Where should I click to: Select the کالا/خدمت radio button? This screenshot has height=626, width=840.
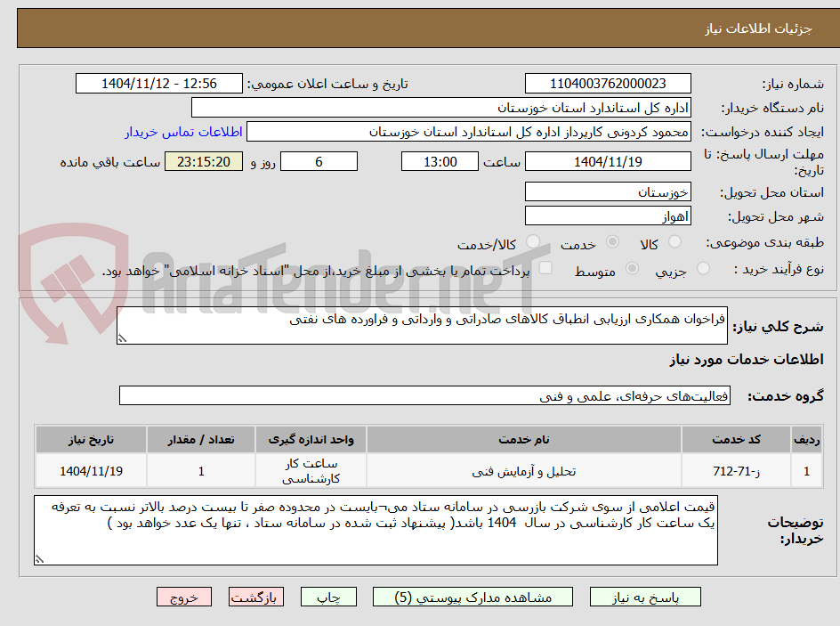coord(533,242)
